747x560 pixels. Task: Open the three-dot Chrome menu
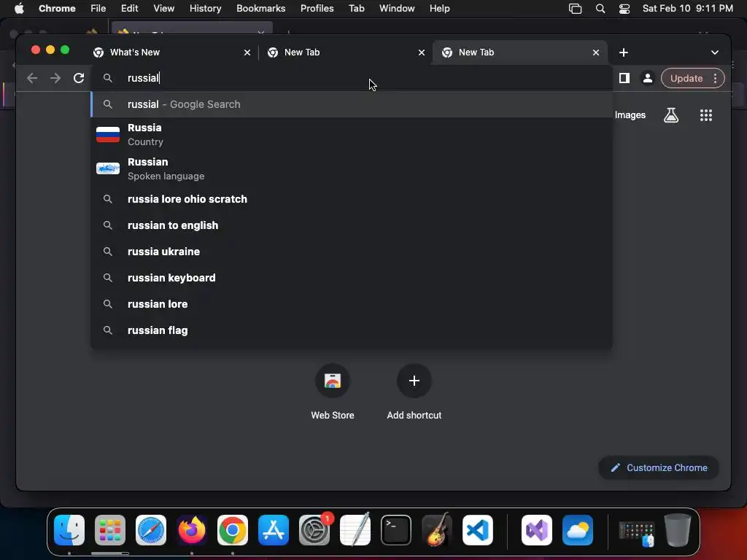pyautogui.click(x=715, y=78)
